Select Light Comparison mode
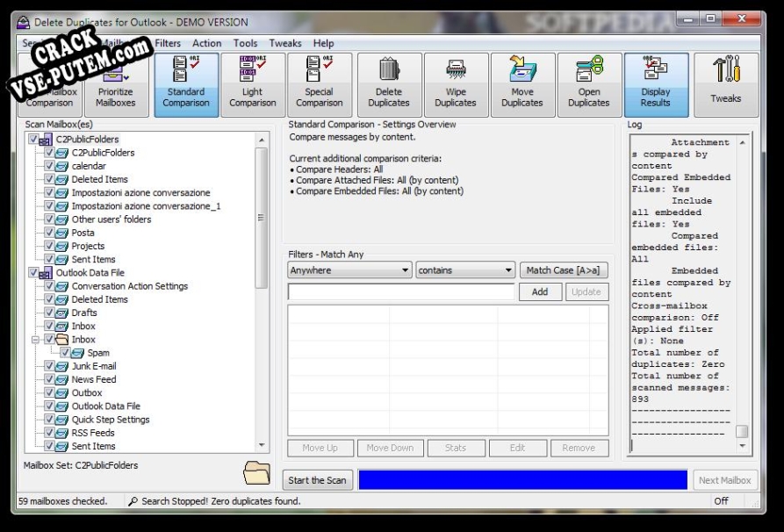Viewport: 784px width, 532px height. pos(253,85)
